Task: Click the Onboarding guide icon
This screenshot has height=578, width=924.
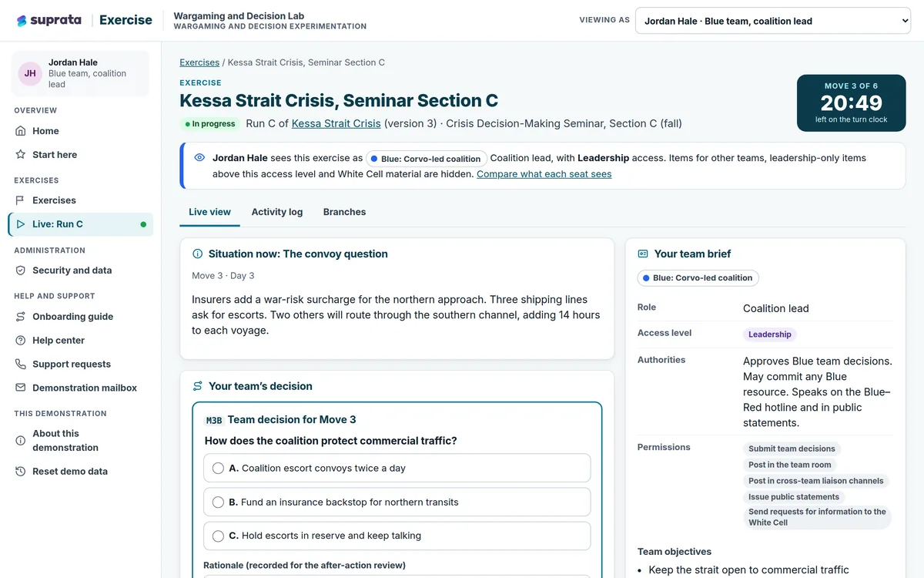Action: [21, 317]
